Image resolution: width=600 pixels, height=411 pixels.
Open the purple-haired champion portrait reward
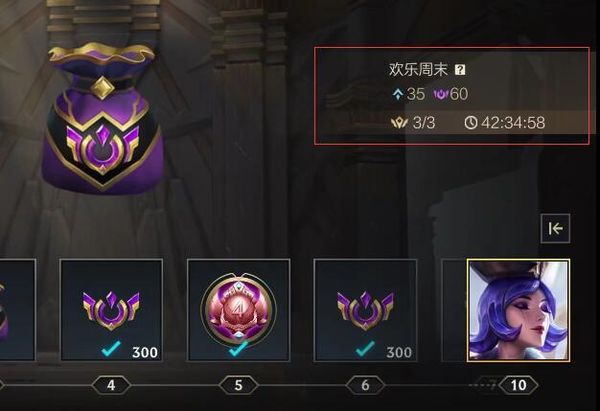tap(518, 310)
